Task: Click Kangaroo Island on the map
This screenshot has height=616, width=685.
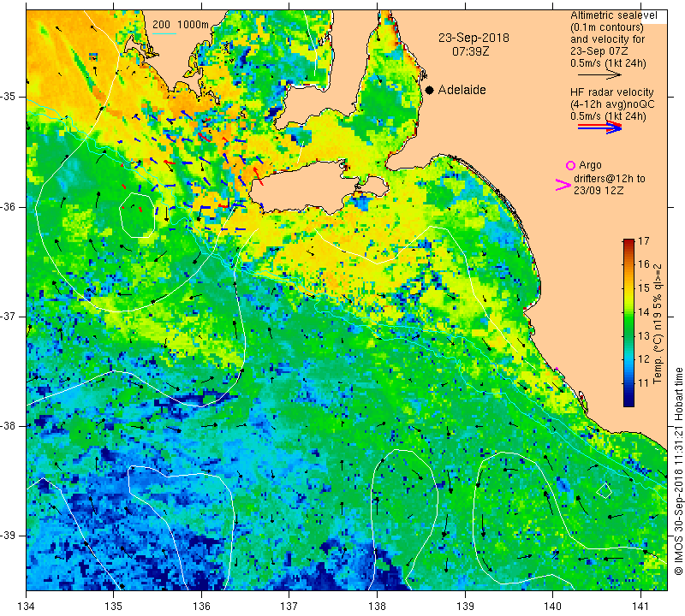Action: [306, 187]
